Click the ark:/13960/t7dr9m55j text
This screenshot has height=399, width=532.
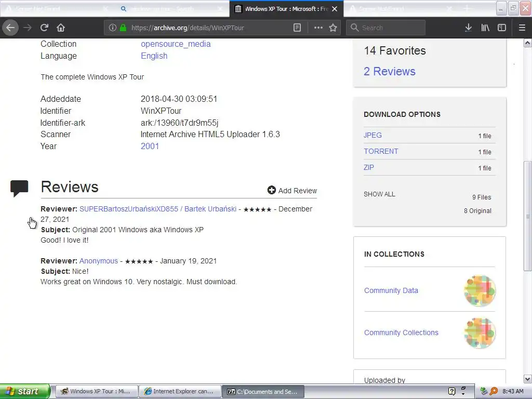coord(179,123)
